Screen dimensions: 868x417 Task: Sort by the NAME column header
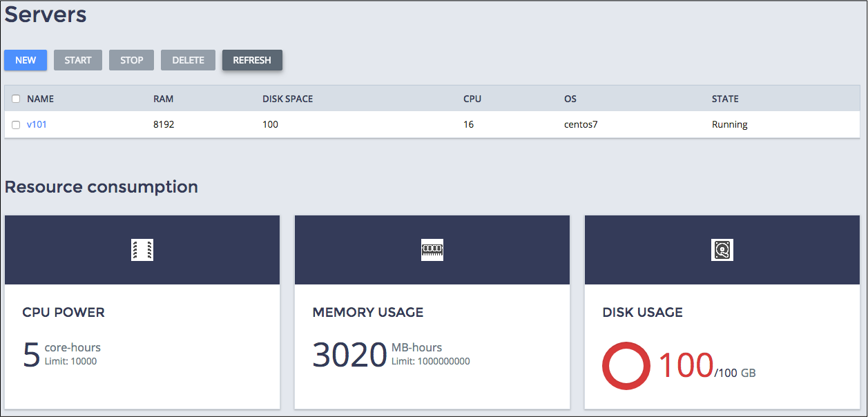point(40,99)
